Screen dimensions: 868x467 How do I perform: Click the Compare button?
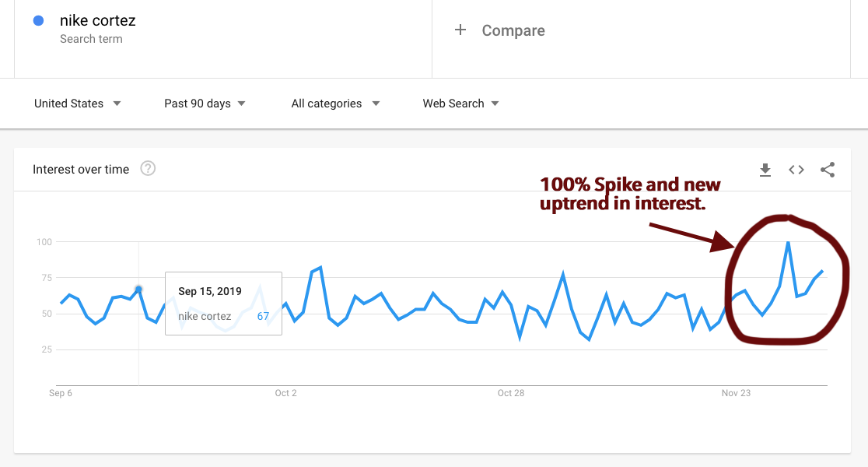(513, 30)
